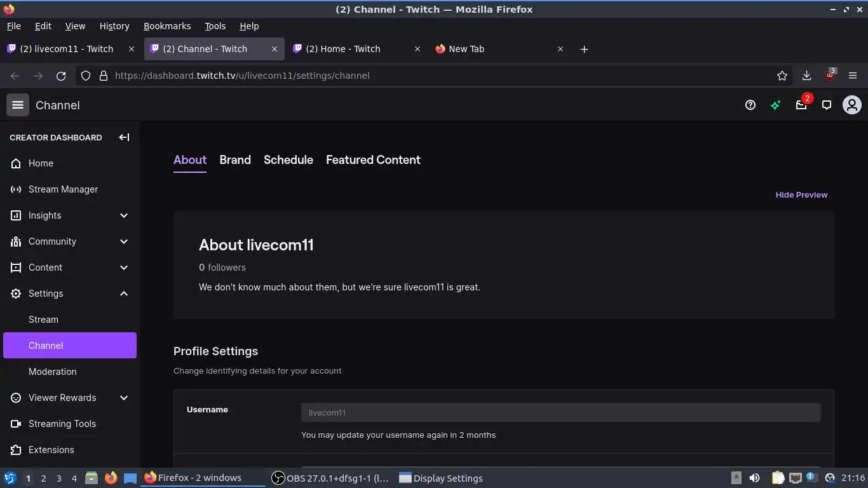Expand the Community section chevron
The image size is (868, 488).
(124, 241)
